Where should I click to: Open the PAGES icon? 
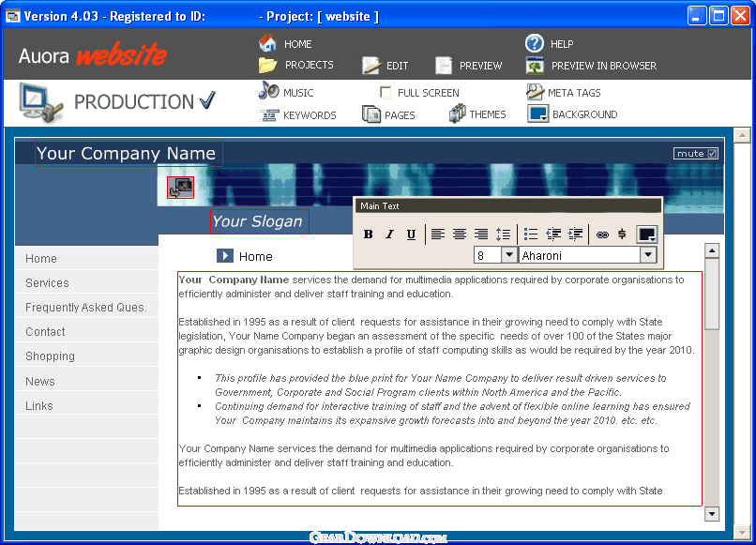[x=371, y=114]
